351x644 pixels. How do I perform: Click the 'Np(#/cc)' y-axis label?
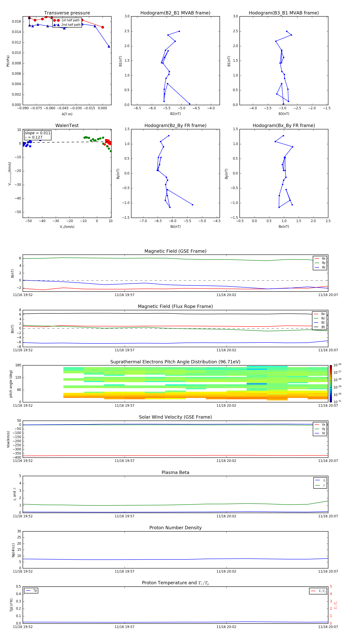coord(13,550)
